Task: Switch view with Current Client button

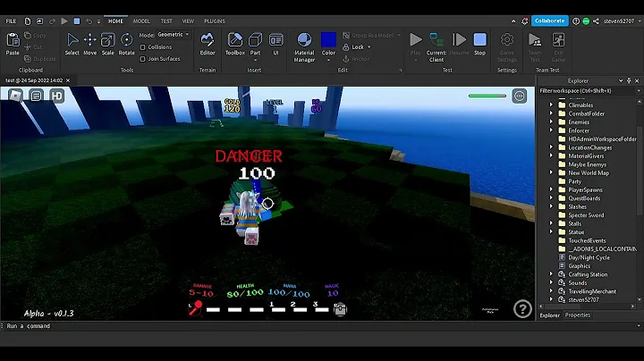Action: (436, 47)
